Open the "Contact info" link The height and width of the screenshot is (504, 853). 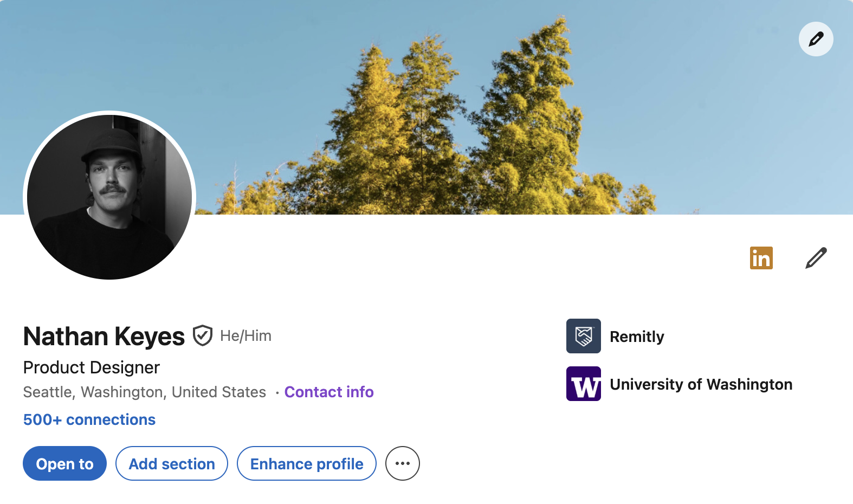click(x=329, y=392)
